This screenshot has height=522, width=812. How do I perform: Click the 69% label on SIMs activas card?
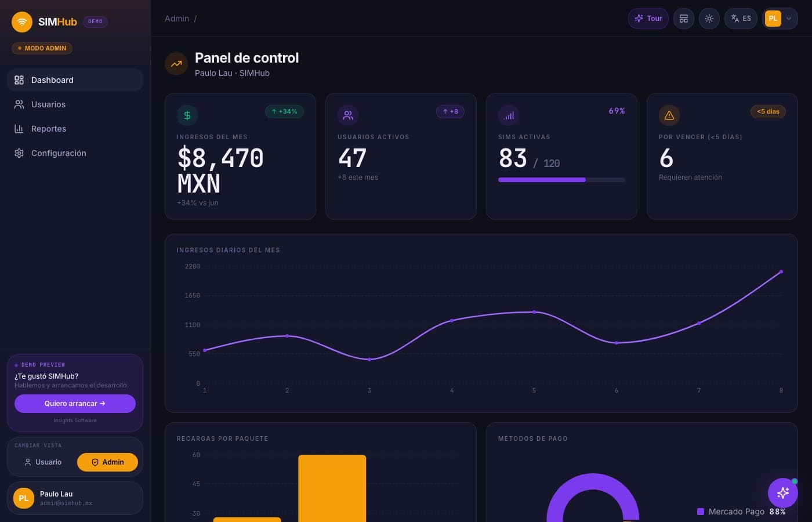click(x=617, y=111)
